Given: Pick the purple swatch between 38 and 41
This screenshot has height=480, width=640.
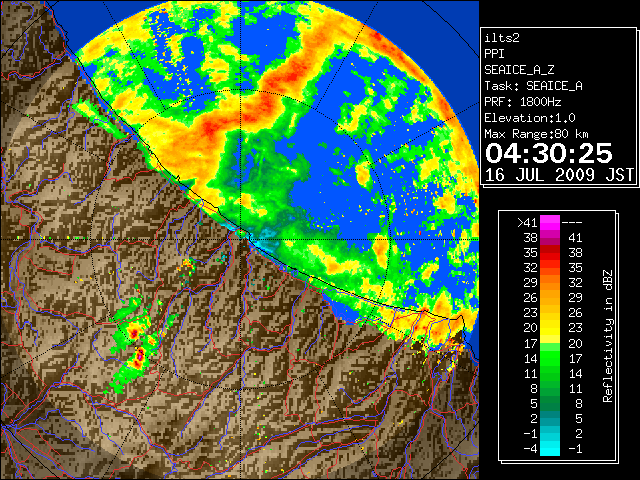Looking at the screenshot, I should pos(550,238).
